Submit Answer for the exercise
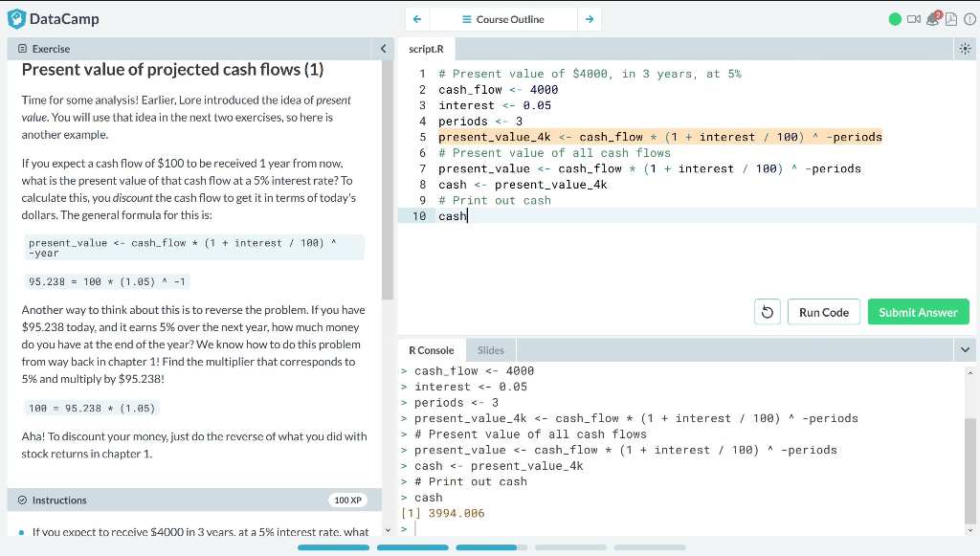The height and width of the screenshot is (556, 980). 918,311
